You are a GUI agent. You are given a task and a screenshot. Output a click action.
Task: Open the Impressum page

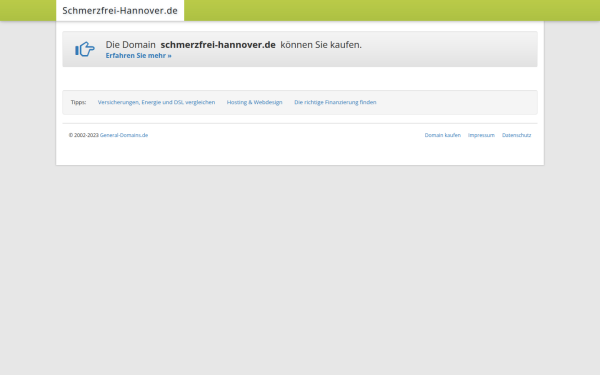[481, 135]
